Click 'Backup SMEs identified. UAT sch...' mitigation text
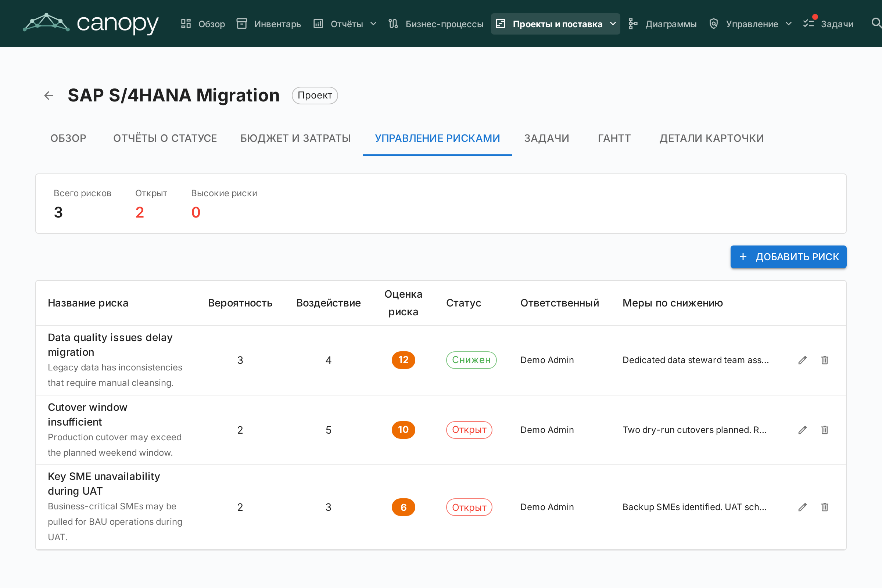The height and width of the screenshot is (588, 882). coord(695,507)
